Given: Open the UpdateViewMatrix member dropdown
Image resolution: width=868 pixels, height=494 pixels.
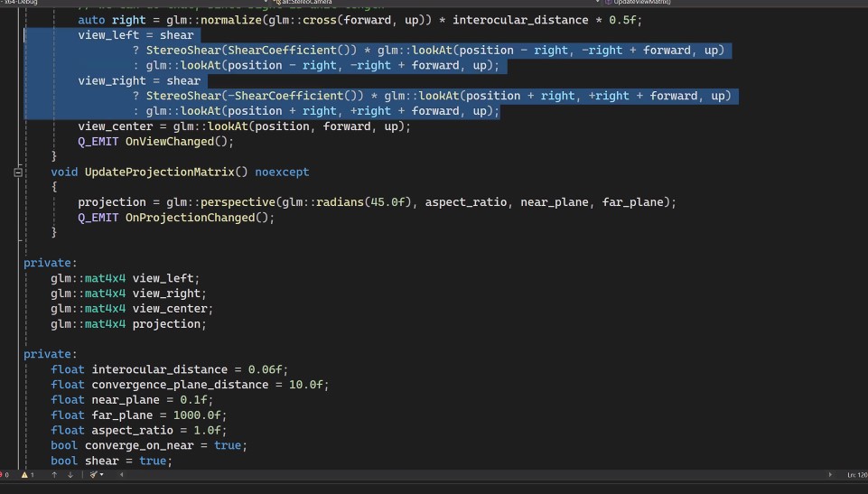Looking at the screenshot, I should (x=641, y=3).
